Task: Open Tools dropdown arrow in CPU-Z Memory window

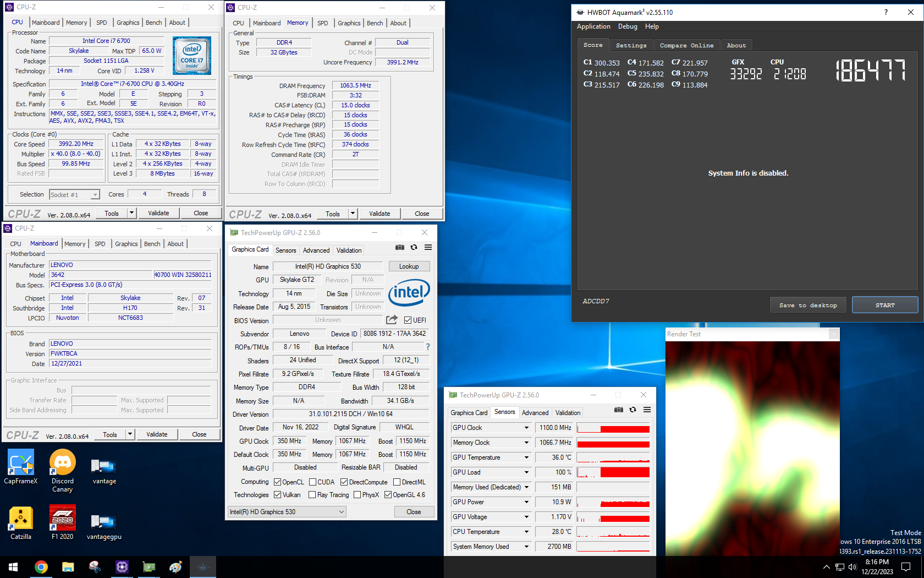Action: click(x=353, y=214)
